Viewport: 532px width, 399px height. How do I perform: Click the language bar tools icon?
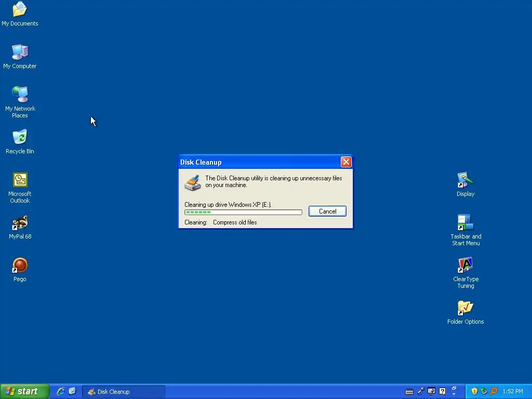pyautogui.click(x=431, y=391)
